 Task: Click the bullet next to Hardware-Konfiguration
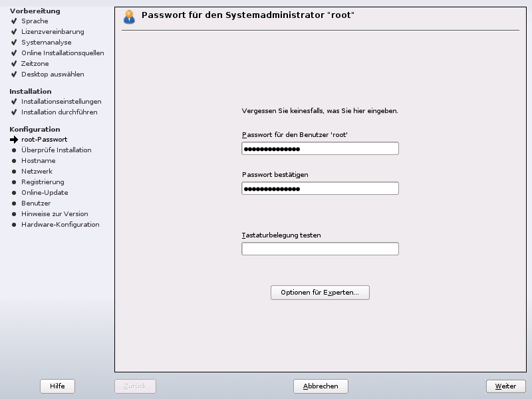(14, 225)
